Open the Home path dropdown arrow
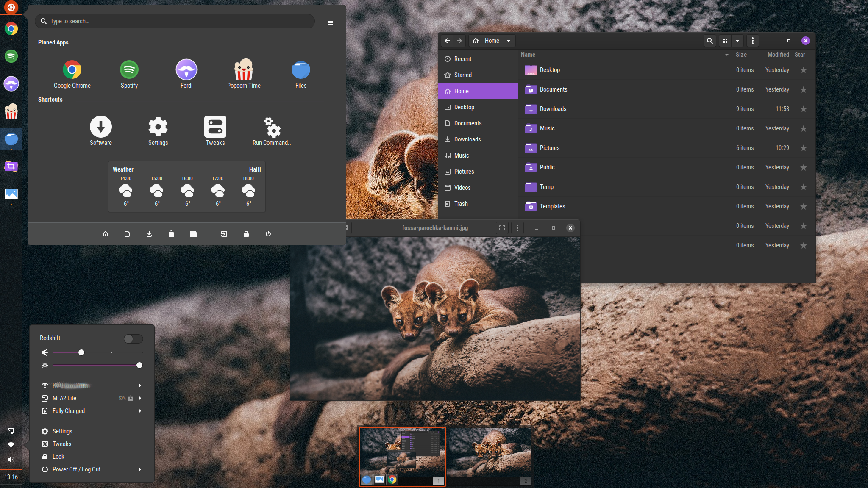Screen dimensions: 868x488 [x=509, y=41]
